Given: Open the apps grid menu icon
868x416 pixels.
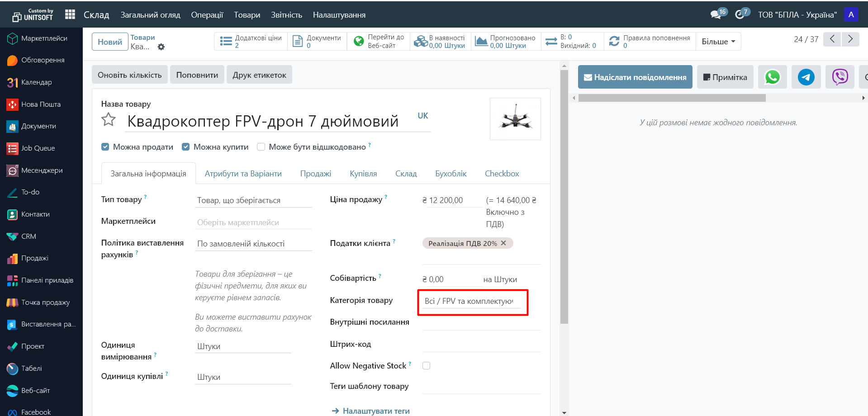Looking at the screenshot, I should (x=70, y=14).
